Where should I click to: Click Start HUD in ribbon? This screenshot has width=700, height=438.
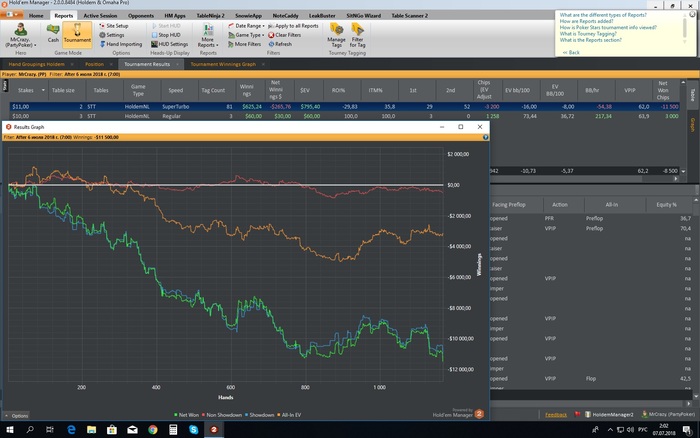(166, 26)
